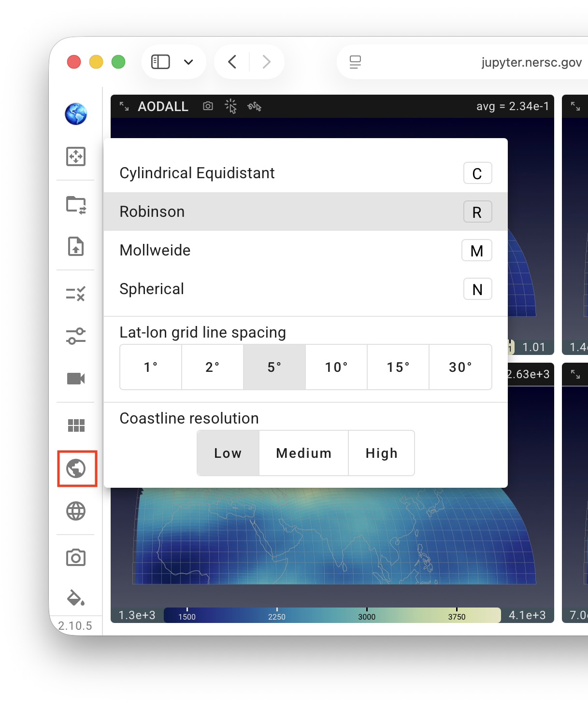The width and height of the screenshot is (588, 707).
Task: Choose High coastline resolution
Action: pos(382,453)
